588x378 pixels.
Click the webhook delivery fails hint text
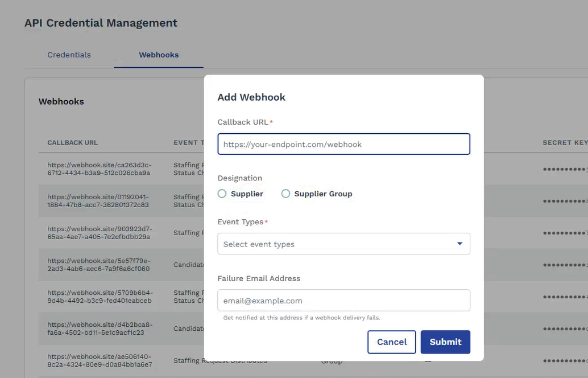coord(301,318)
